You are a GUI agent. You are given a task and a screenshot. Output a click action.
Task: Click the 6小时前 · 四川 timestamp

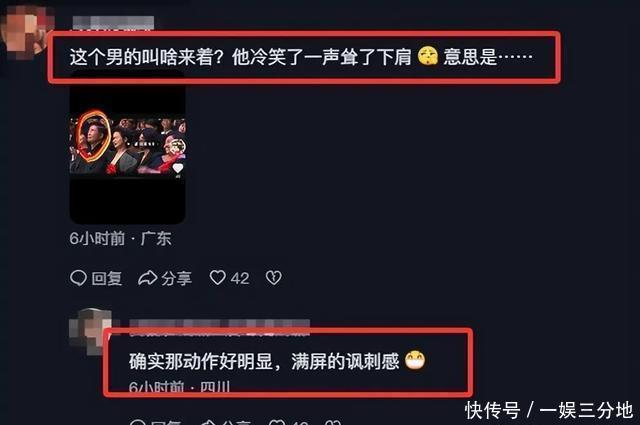pos(180,386)
